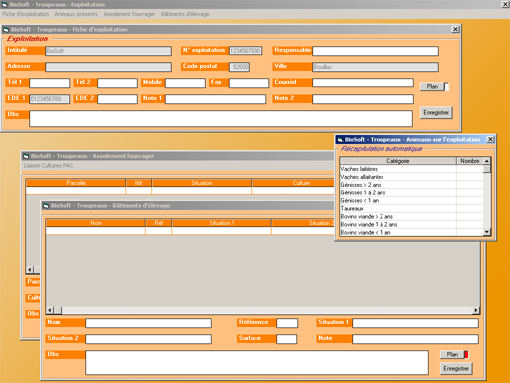Click the Référence input field
The width and height of the screenshot is (510, 383).
287,323
